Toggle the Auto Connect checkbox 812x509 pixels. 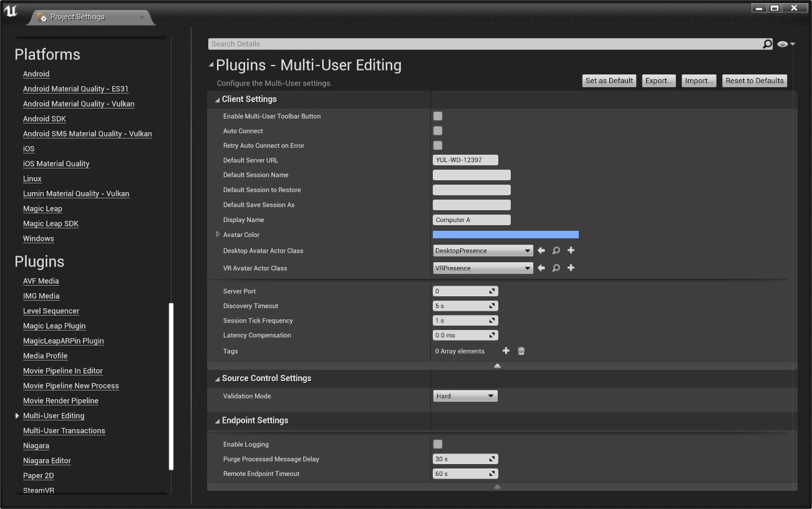(x=438, y=131)
